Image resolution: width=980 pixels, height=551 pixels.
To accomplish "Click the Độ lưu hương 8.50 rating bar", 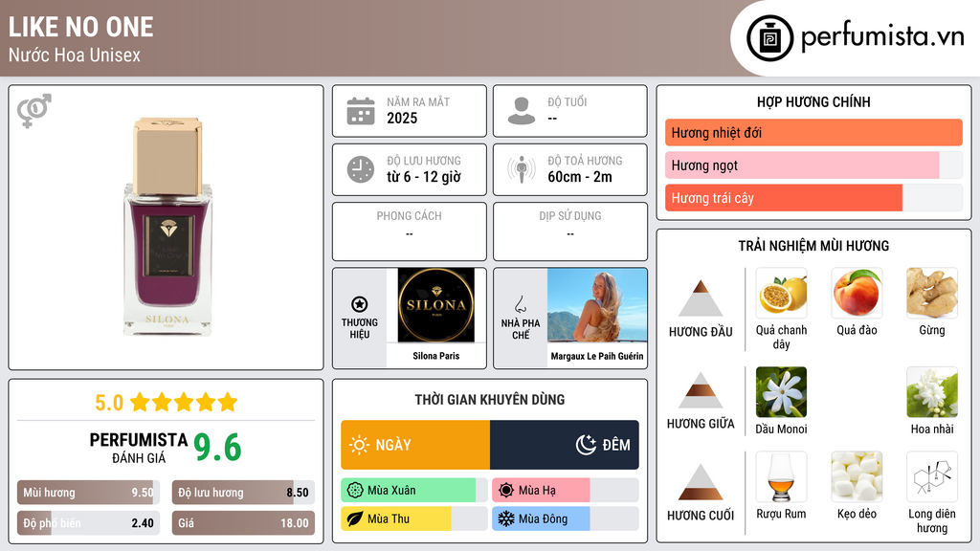I will 243,493.
